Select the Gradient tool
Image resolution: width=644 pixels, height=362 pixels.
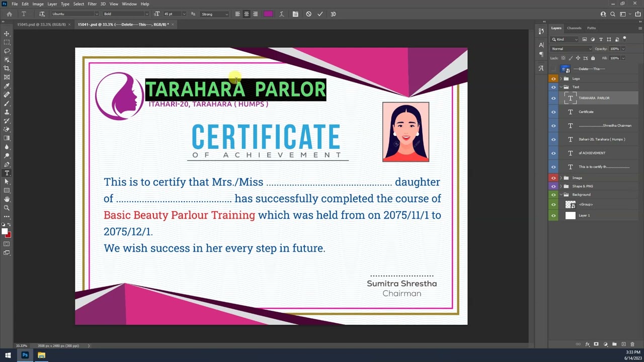pos(7,138)
